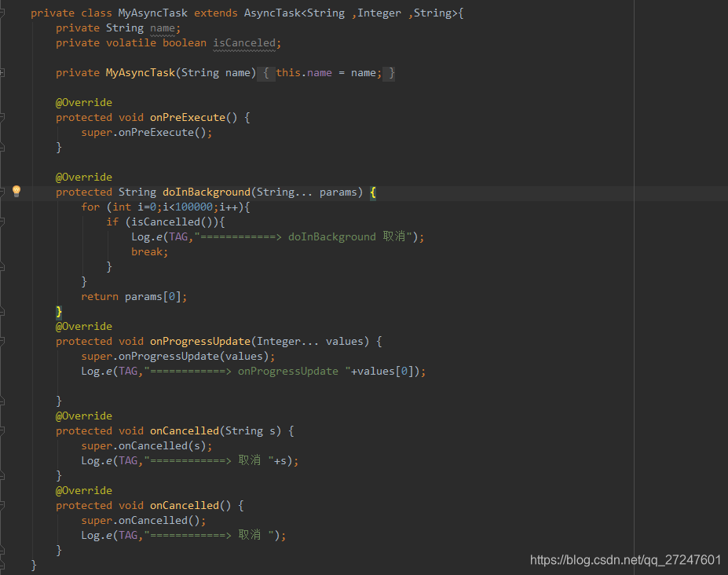Click the 'break;' statement
728x575 pixels.
click(149, 251)
